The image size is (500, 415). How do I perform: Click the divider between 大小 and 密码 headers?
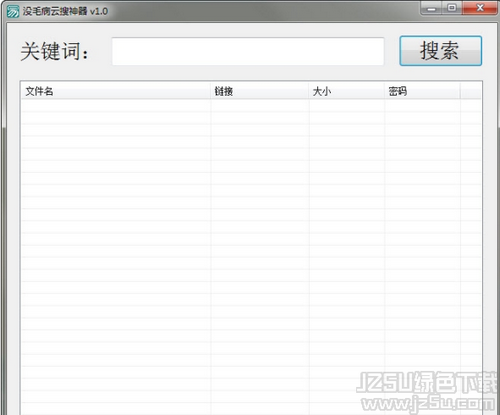click(384, 91)
